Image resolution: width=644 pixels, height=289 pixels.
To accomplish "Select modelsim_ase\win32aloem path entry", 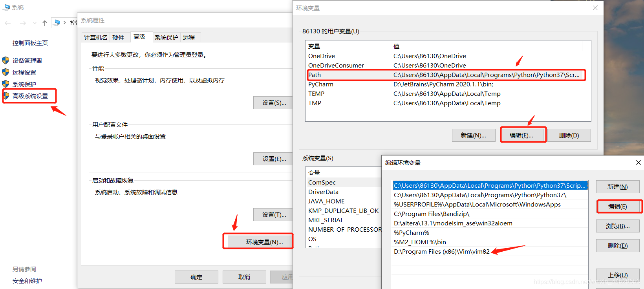I will click(490, 223).
